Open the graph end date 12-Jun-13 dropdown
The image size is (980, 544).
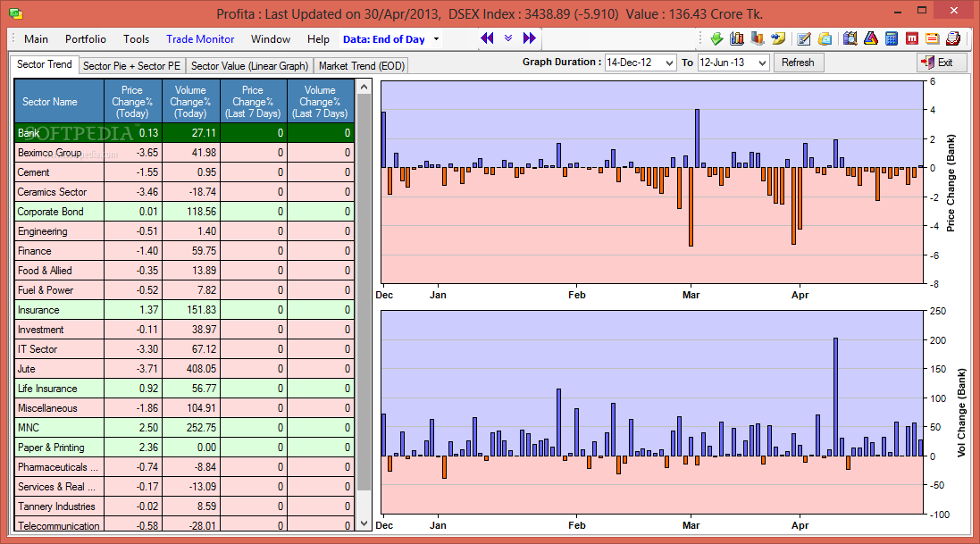(x=762, y=63)
